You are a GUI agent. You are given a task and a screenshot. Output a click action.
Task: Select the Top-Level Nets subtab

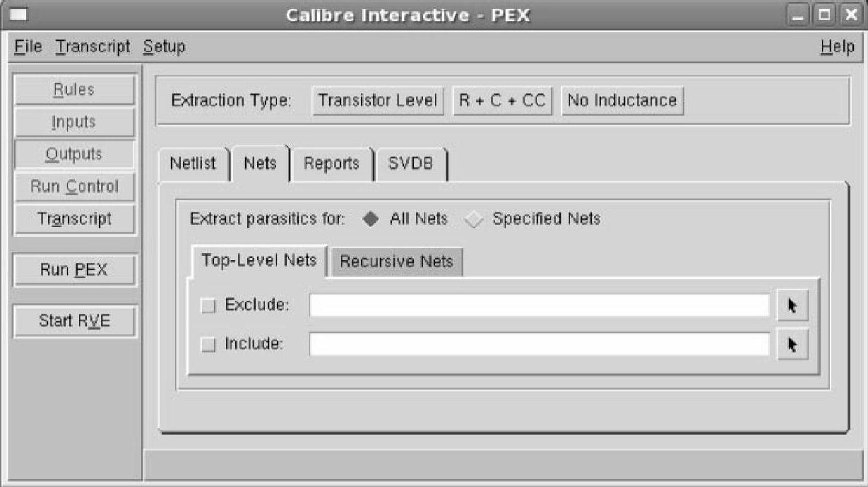[258, 260]
